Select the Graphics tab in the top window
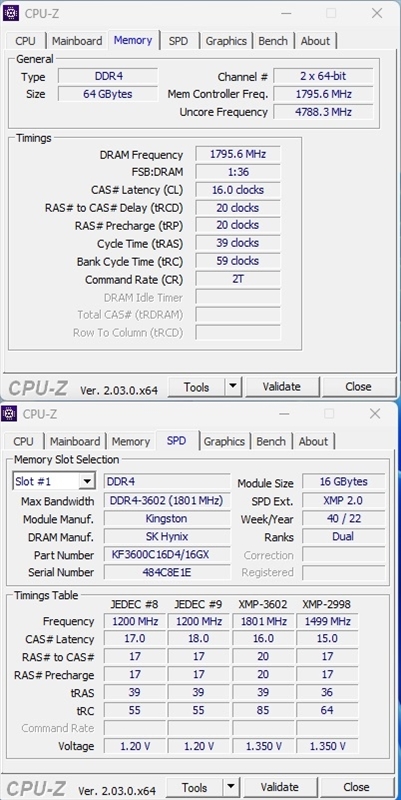 tap(226, 41)
